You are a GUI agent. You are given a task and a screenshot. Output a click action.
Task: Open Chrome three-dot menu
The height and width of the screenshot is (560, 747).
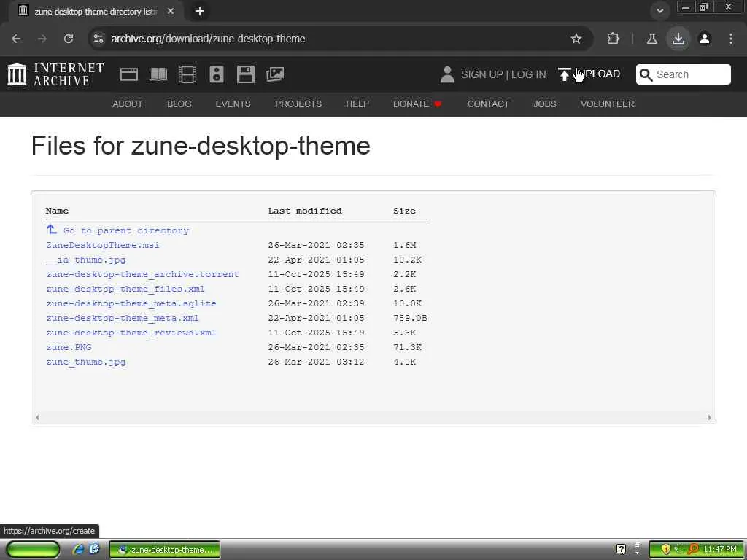click(731, 39)
